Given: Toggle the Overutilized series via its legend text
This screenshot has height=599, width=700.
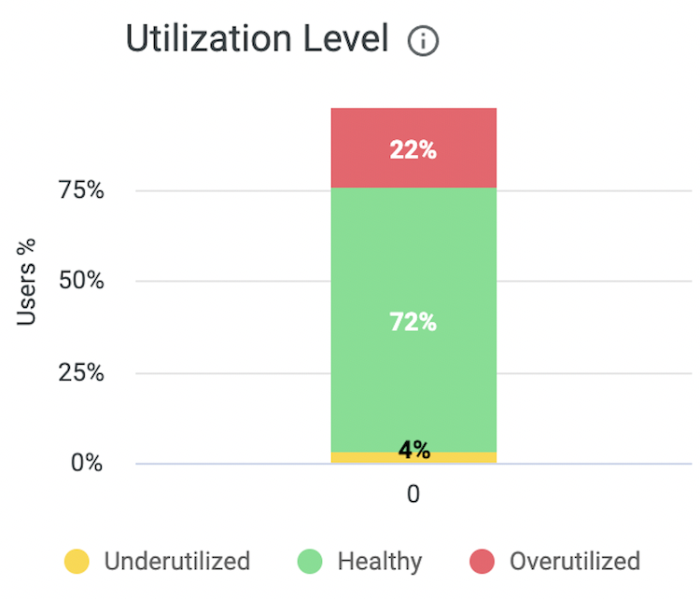Looking at the screenshot, I should pos(574,562).
